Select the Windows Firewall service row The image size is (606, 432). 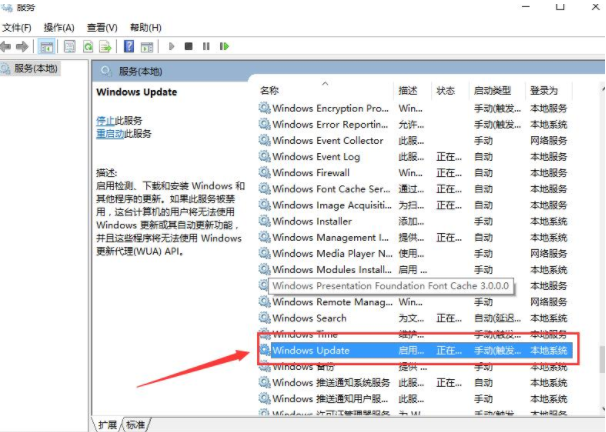point(310,173)
